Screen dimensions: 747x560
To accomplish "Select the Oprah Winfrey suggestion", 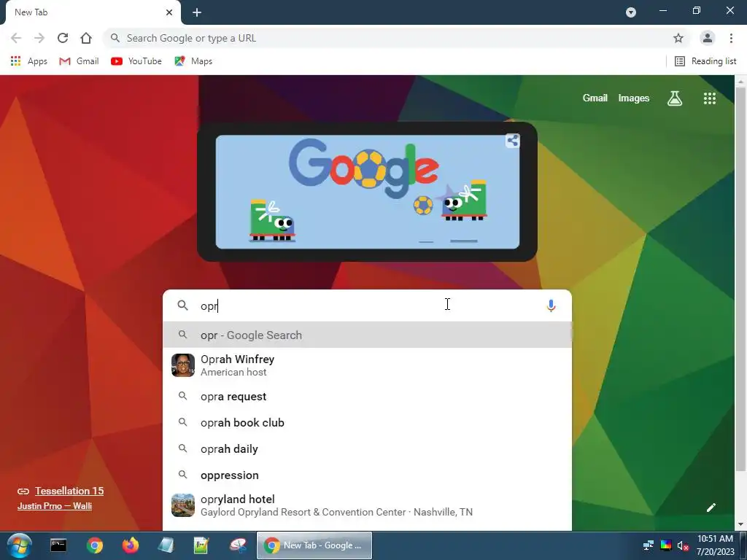I will [x=367, y=365].
